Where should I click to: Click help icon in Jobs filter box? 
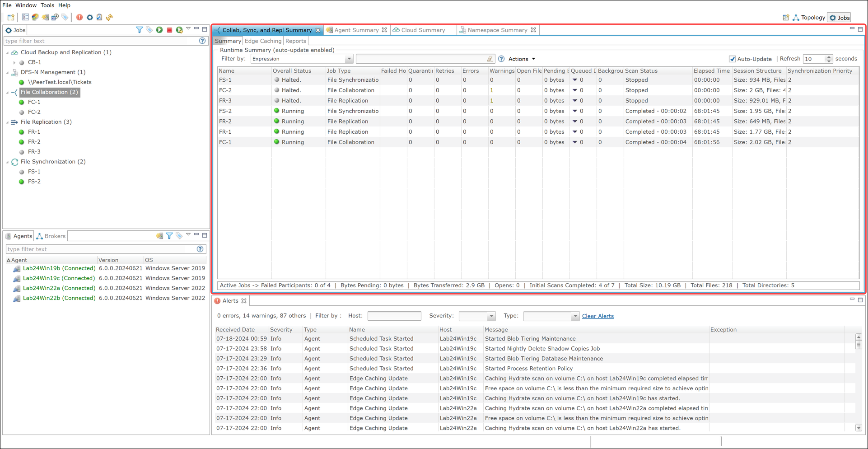coord(202,41)
